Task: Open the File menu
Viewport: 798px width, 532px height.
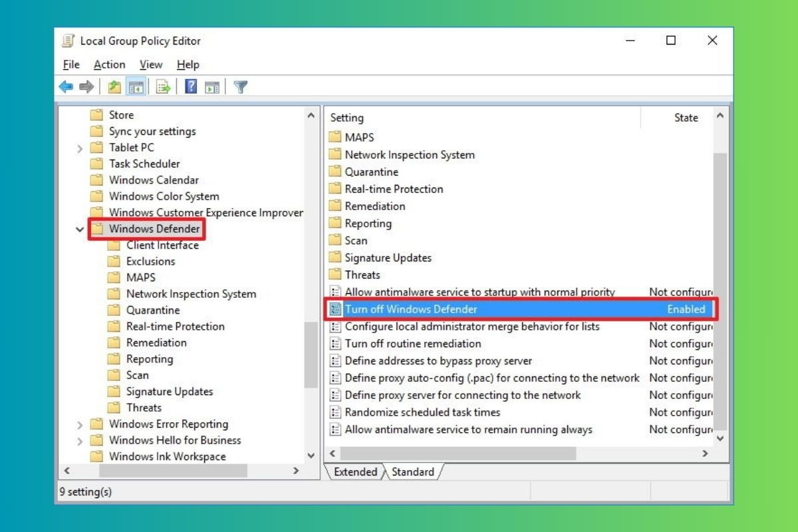Action: click(x=71, y=65)
